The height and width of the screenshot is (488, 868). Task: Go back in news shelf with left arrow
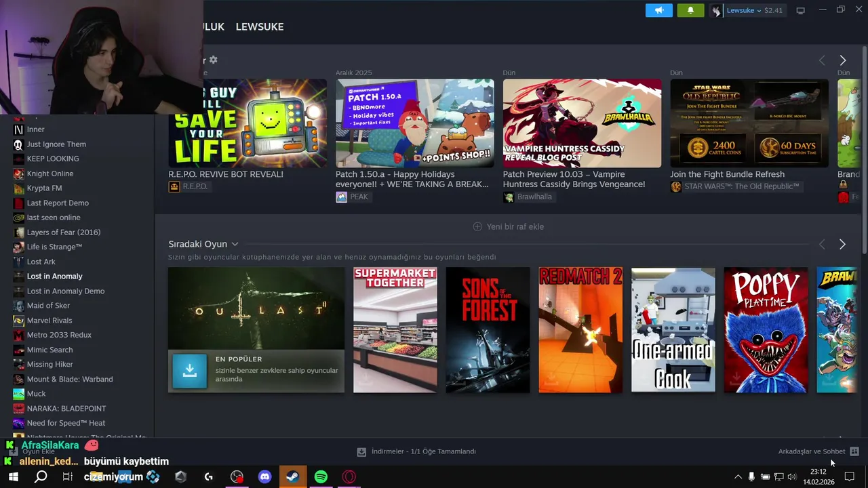pyautogui.click(x=822, y=60)
